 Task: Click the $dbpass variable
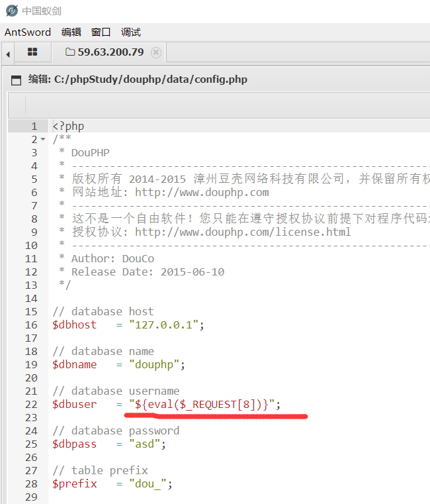[x=75, y=444]
